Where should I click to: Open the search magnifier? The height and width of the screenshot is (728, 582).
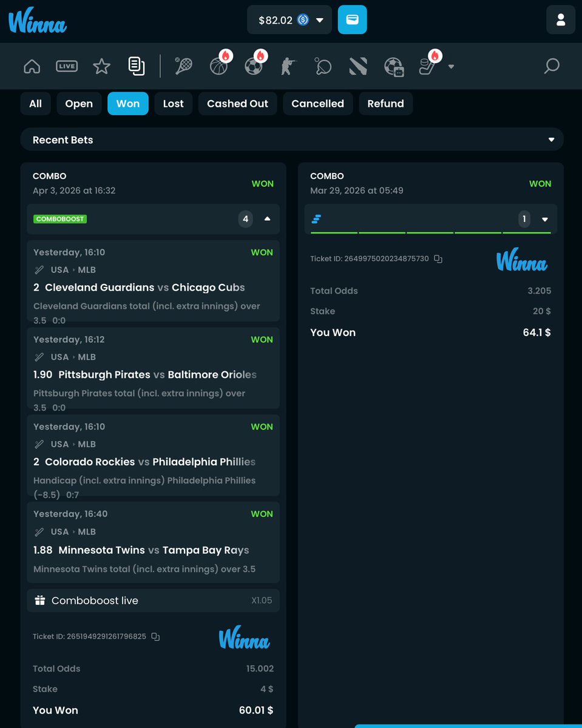coord(552,66)
